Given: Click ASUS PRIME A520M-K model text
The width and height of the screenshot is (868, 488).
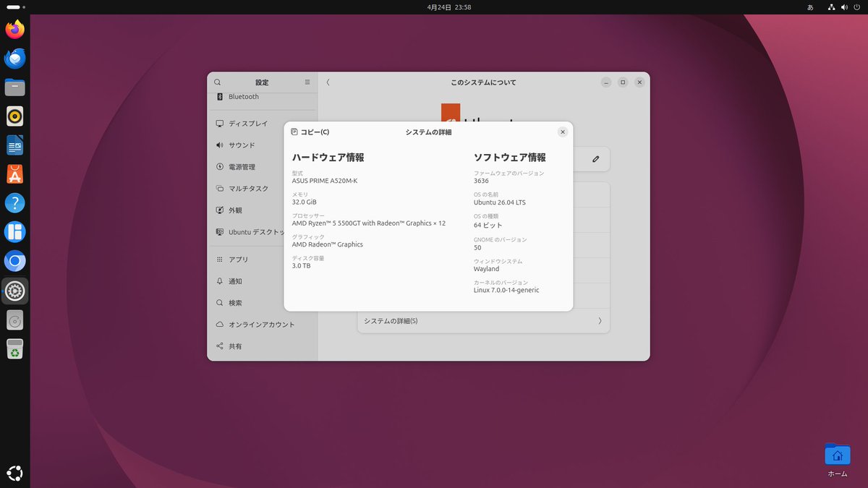Looking at the screenshot, I should 325,181.
